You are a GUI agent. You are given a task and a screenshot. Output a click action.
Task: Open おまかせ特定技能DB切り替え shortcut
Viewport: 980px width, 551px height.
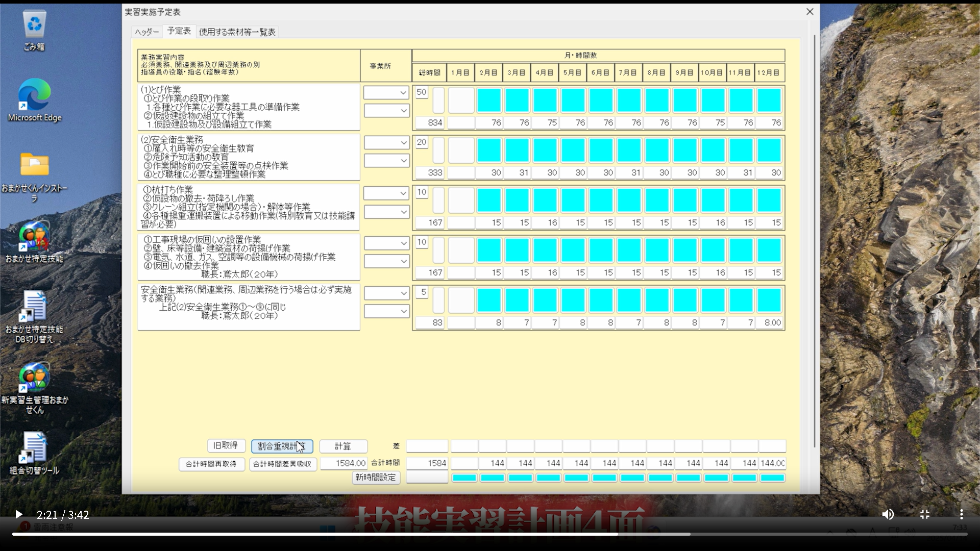(34, 307)
